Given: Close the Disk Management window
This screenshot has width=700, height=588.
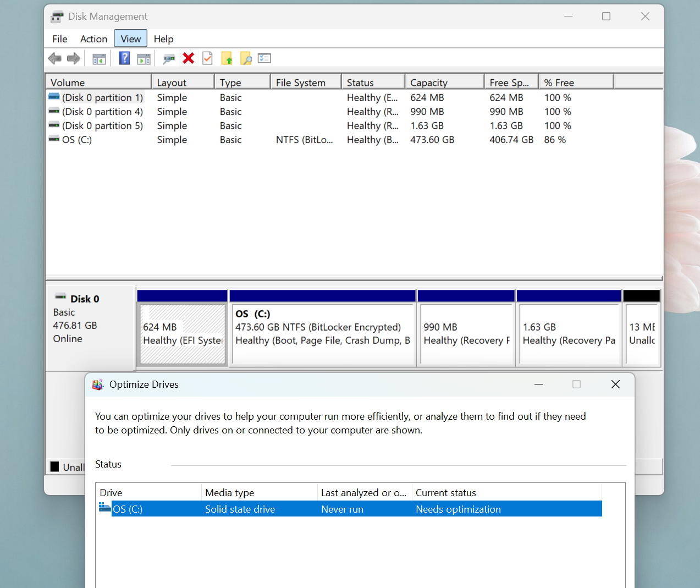Looking at the screenshot, I should pos(645,17).
